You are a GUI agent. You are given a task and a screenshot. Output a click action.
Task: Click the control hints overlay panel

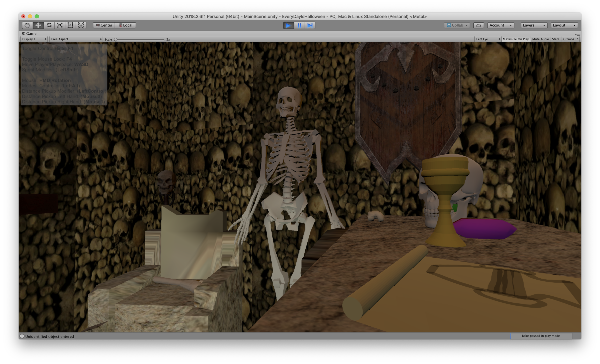64,75
